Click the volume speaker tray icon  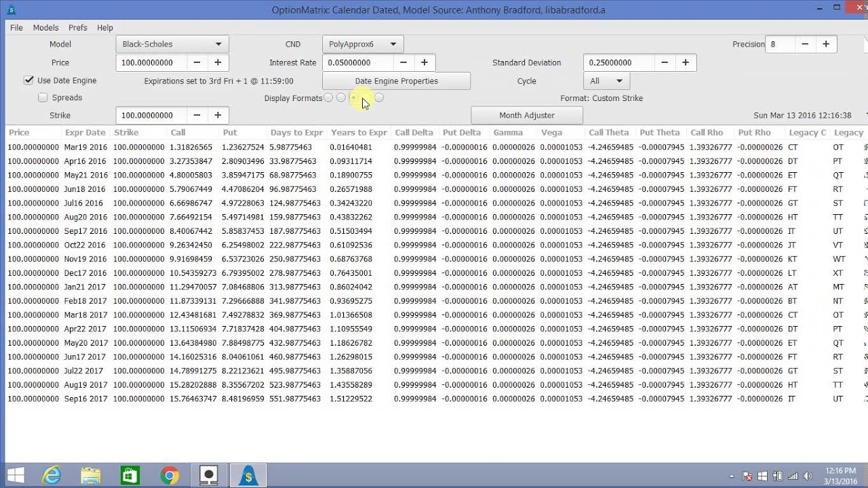[807, 476]
